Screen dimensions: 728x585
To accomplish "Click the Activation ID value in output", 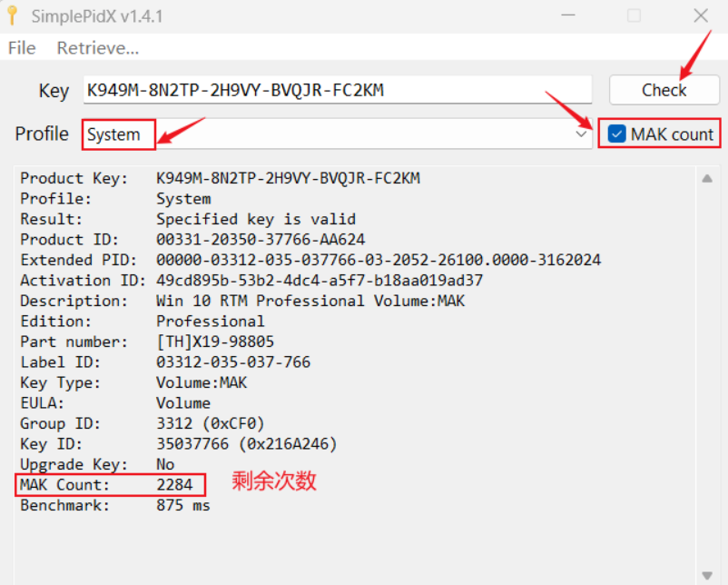I will point(320,281).
